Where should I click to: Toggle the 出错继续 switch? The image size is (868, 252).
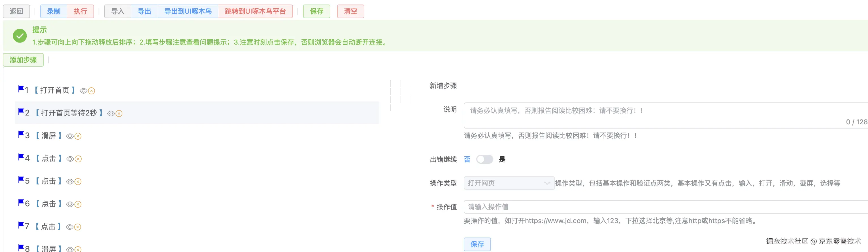tap(484, 159)
